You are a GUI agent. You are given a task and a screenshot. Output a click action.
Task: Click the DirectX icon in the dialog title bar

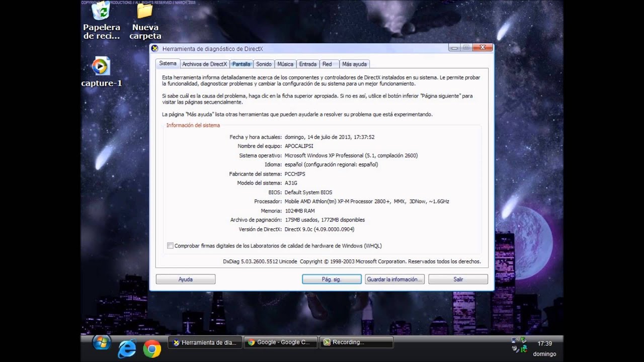click(x=155, y=49)
